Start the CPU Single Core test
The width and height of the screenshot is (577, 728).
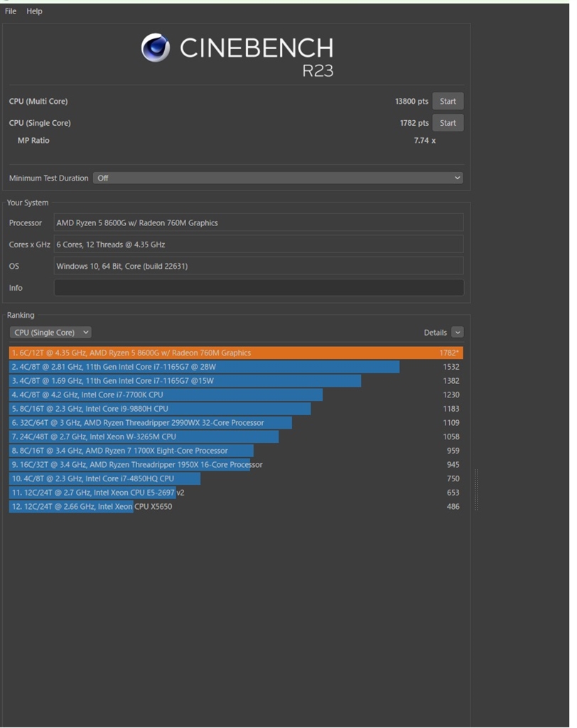coord(448,123)
